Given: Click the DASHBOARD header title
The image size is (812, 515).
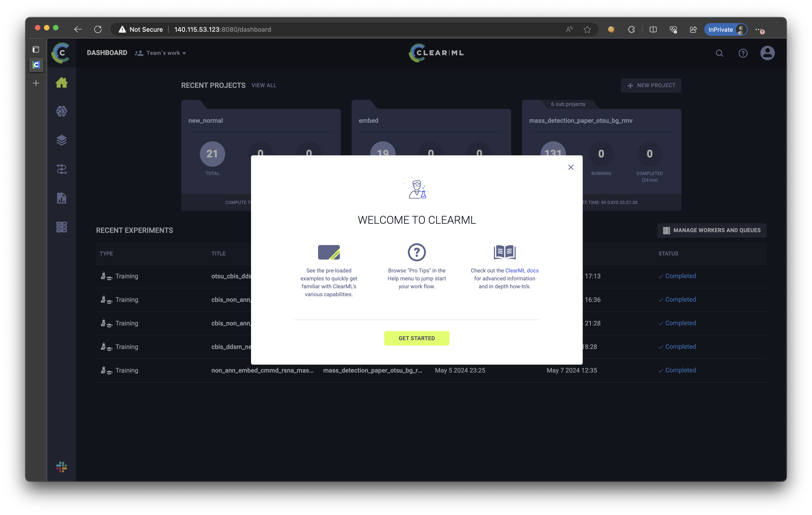Looking at the screenshot, I should [x=107, y=53].
